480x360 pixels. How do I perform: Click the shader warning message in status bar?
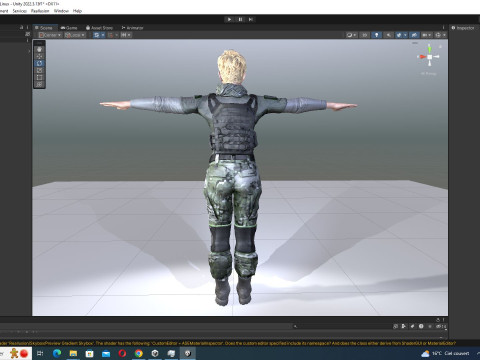[x=228, y=343]
